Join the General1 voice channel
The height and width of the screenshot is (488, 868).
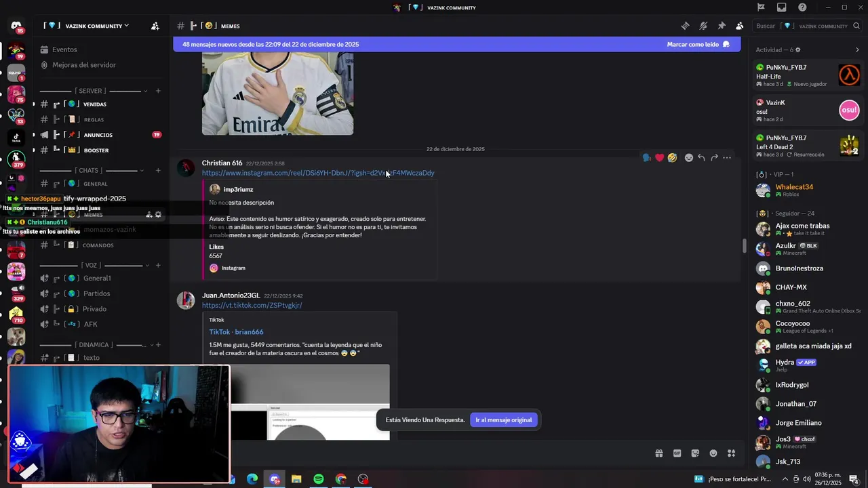coord(101,279)
